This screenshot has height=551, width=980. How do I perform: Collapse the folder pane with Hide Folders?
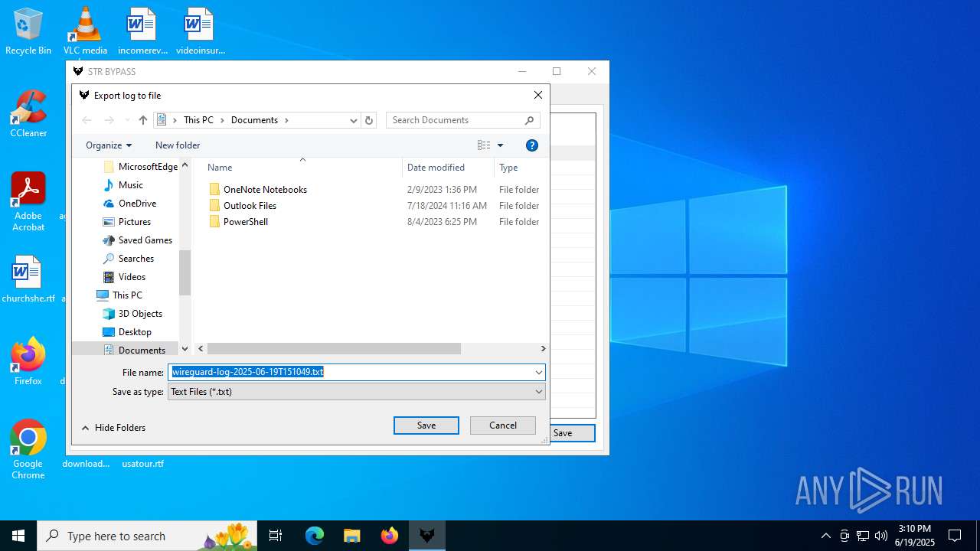pos(113,428)
